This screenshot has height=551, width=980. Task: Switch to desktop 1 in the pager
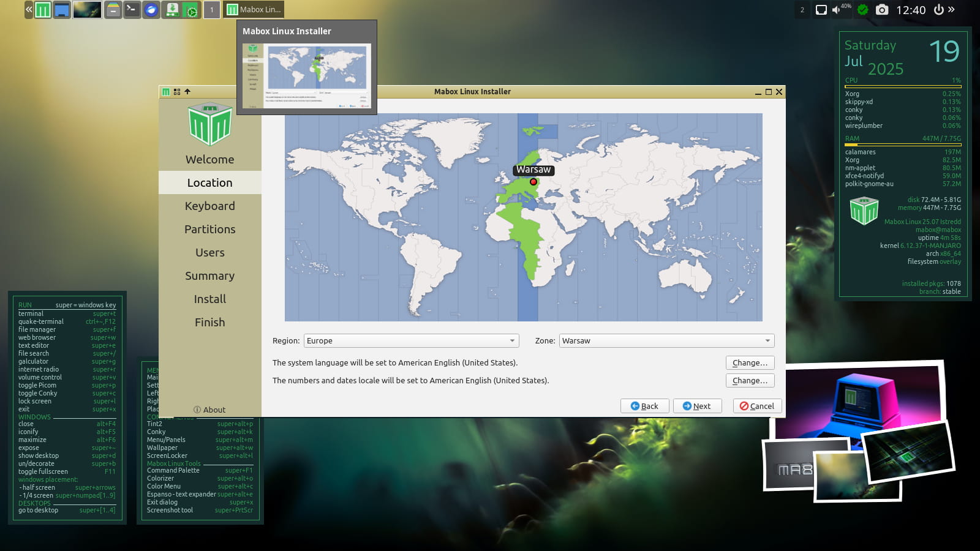click(x=212, y=10)
